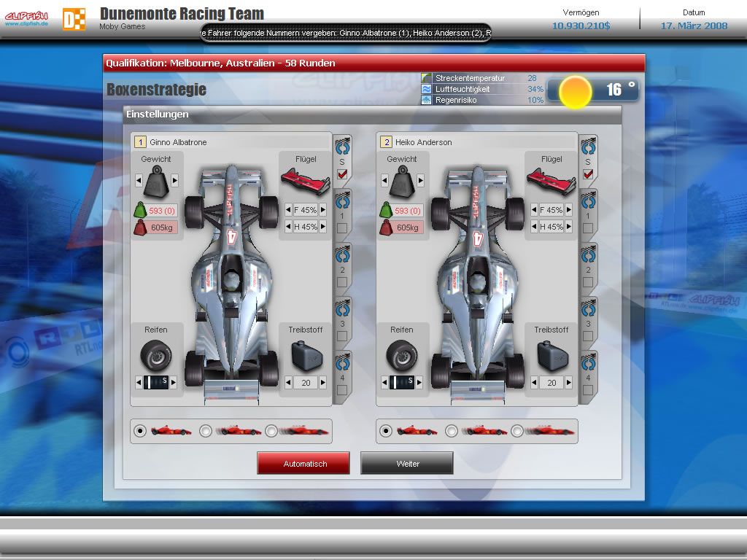Click the weight icon in Ginno Albatrone's Gewicht panel
The width and height of the screenshot is (747, 560).
(156, 182)
